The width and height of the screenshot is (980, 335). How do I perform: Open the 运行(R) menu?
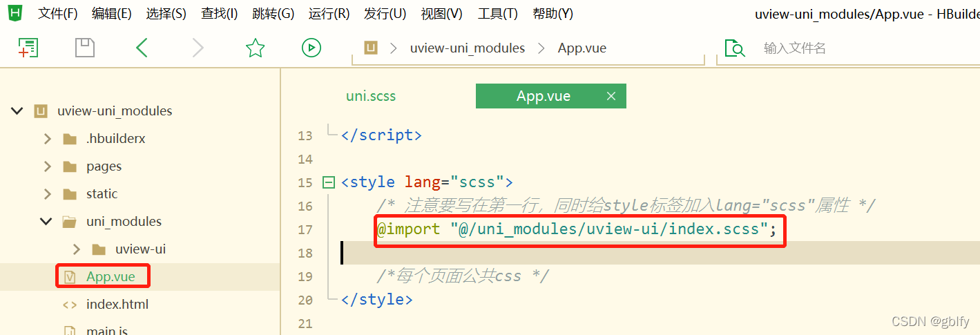[x=329, y=14]
